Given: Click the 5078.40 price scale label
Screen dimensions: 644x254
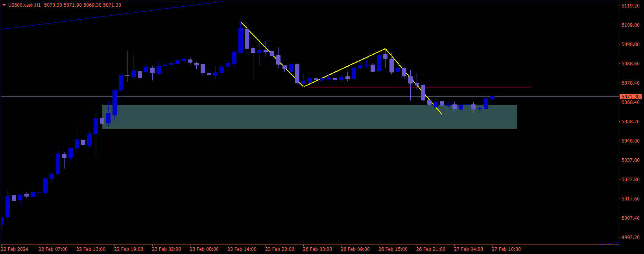Looking at the screenshot, I should pos(630,83).
